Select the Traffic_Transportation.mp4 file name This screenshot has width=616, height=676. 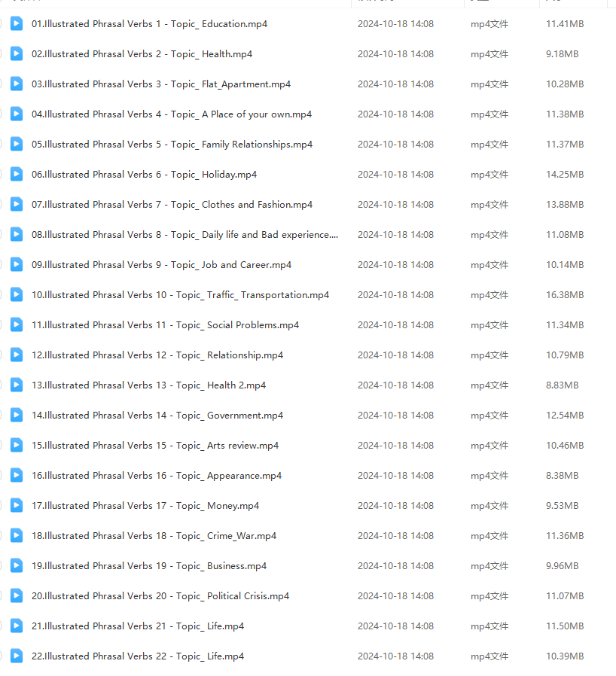[x=180, y=295]
